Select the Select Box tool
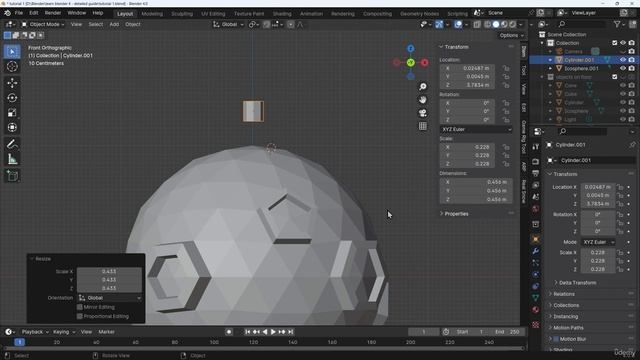 (x=12, y=52)
